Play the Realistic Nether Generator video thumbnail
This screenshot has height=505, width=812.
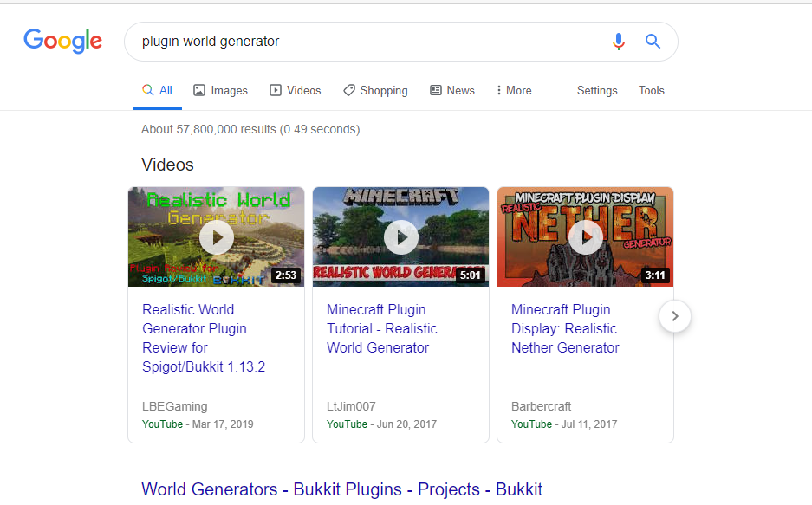[x=585, y=236]
